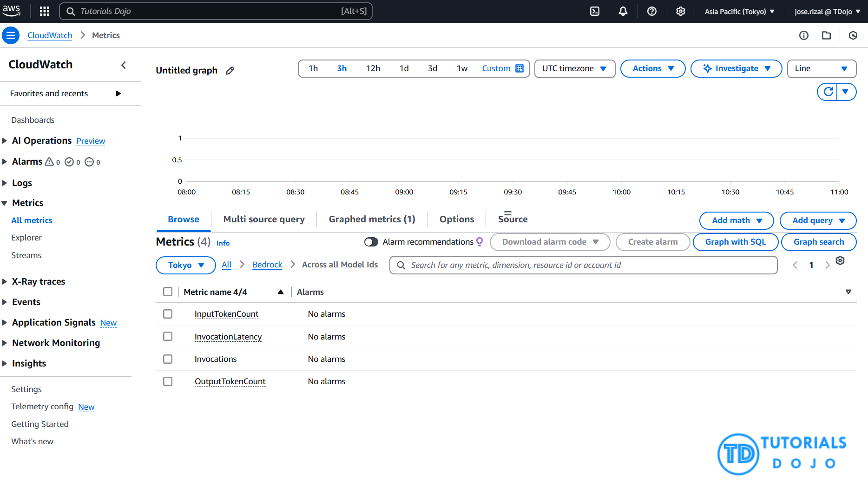Image resolution: width=868 pixels, height=493 pixels.
Task: Open the AWS home logo
Action: 12,11
